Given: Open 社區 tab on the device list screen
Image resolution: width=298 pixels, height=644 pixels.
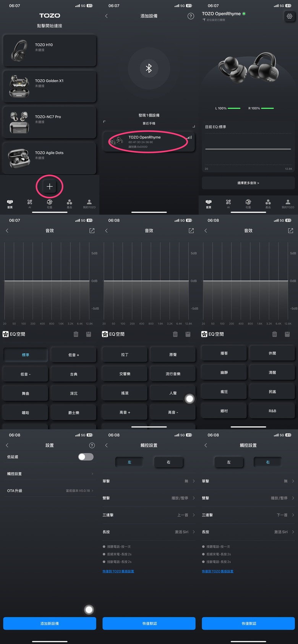Looking at the screenshot, I should pos(50,204).
